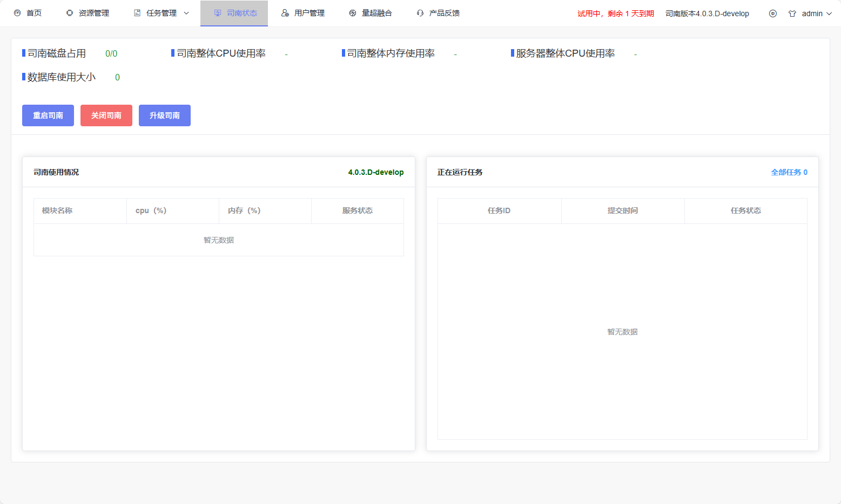
Task: Click the user icon for 用户管理
Action: click(x=285, y=13)
